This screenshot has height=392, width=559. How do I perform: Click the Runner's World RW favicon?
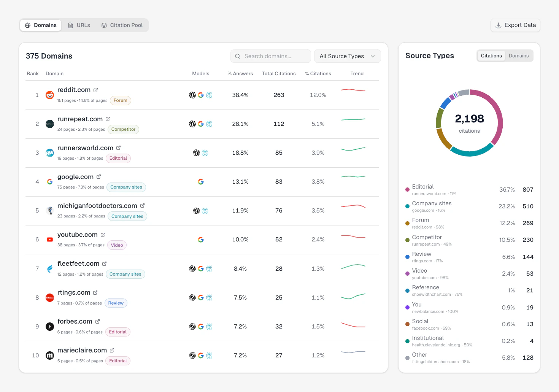tap(50, 153)
